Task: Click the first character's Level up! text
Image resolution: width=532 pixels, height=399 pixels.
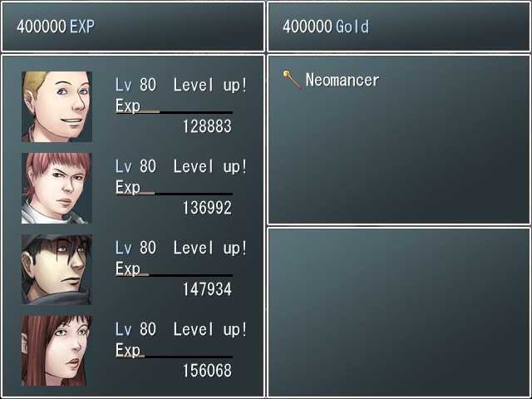Action: (x=210, y=85)
